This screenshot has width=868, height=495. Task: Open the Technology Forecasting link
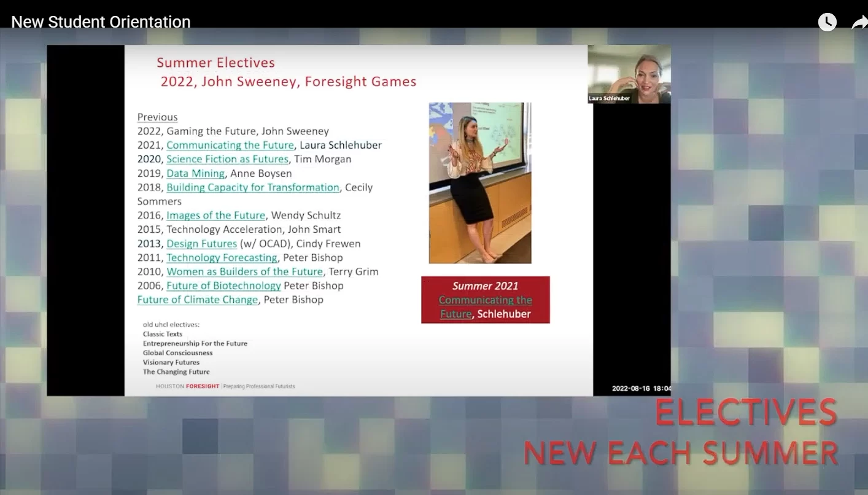click(222, 258)
